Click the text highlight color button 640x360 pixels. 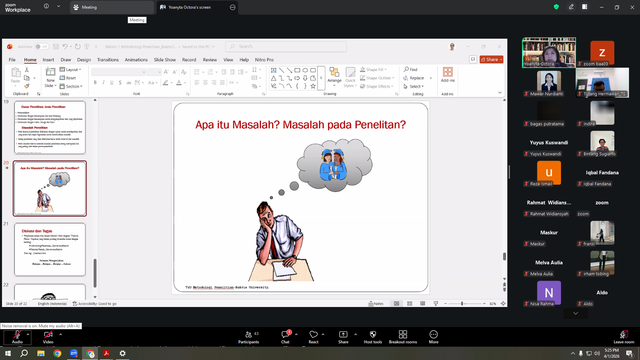tap(165, 83)
